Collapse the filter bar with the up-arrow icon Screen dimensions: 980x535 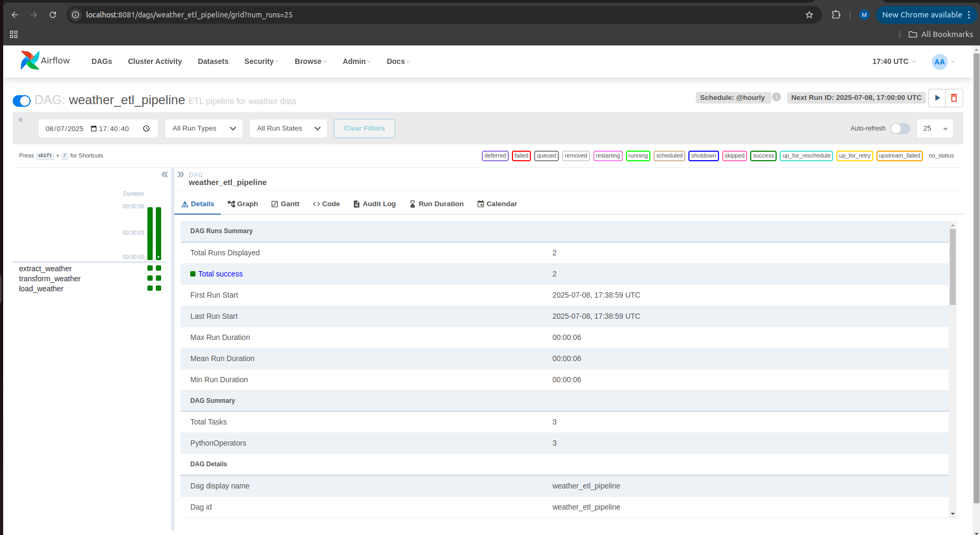click(x=21, y=120)
